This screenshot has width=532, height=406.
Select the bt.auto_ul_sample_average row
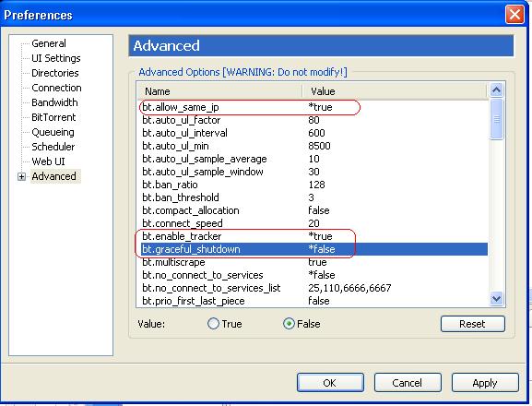314,159
